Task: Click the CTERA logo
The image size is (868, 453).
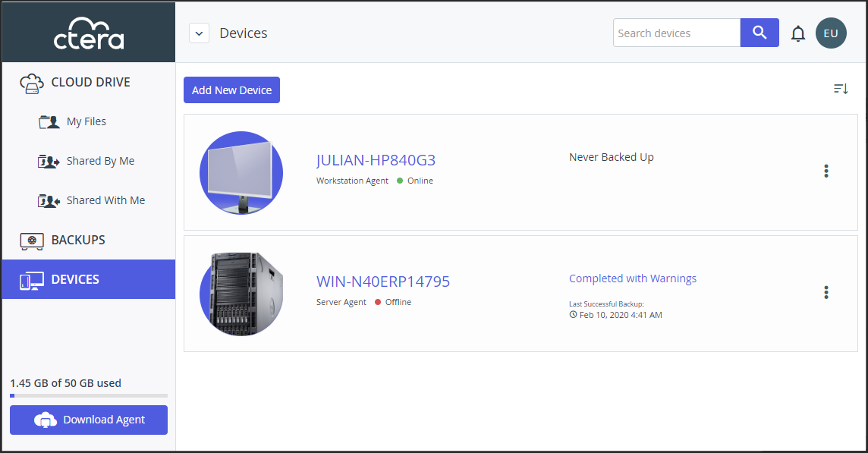Action: coord(88,32)
